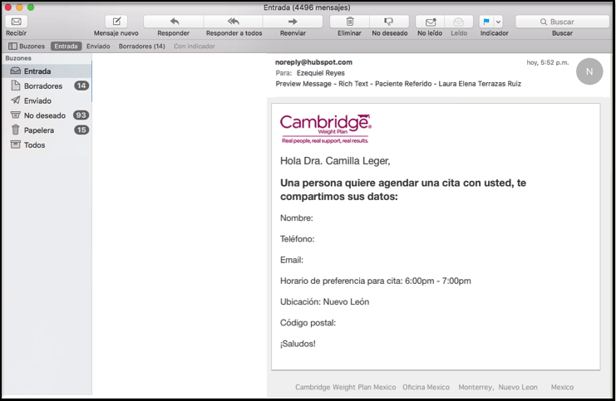Click the sender avatar N circle
The width and height of the screenshot is (616, 401).
click(x=589, y=71)
